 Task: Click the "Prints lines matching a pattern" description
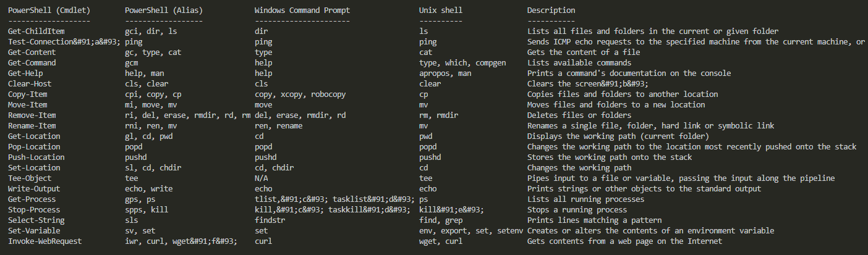click(594, 220)
